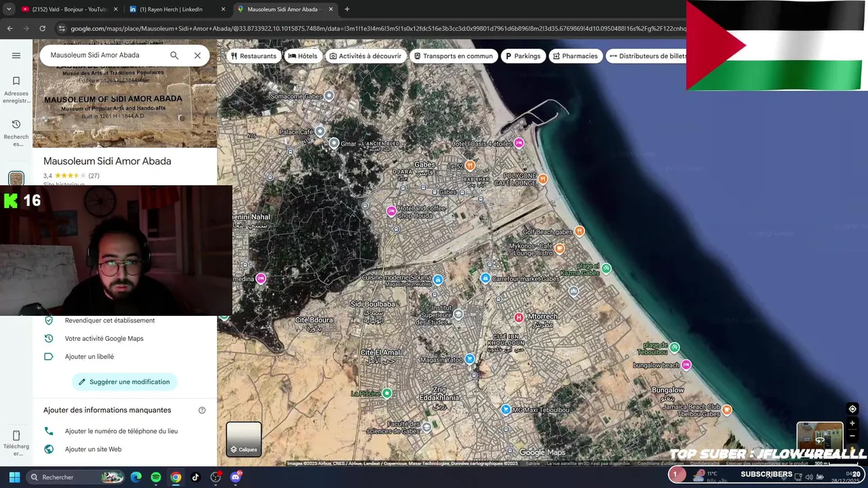Viewport: 868px width, 488px height.
Task: Click the my-location target button on map
Action: (x=852, y=409)
